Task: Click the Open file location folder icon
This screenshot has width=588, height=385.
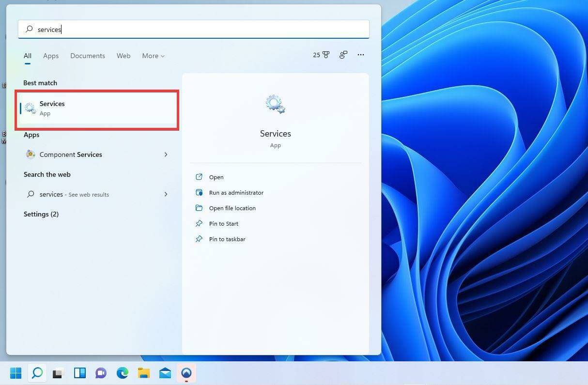Action: (199, 208)
